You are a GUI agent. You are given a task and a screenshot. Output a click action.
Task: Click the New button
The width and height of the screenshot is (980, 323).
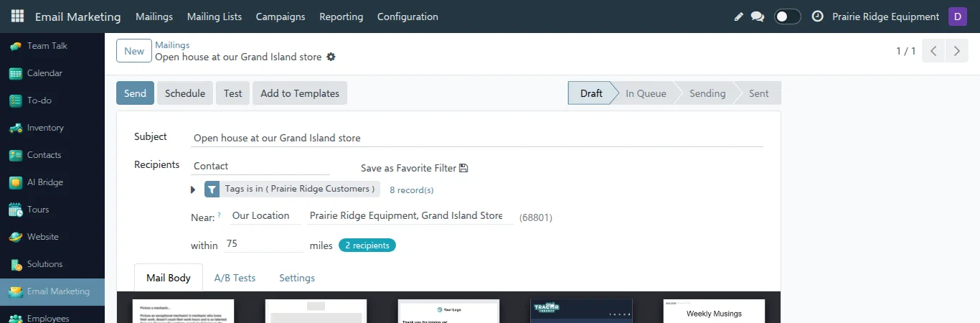[x=134, y=51]
